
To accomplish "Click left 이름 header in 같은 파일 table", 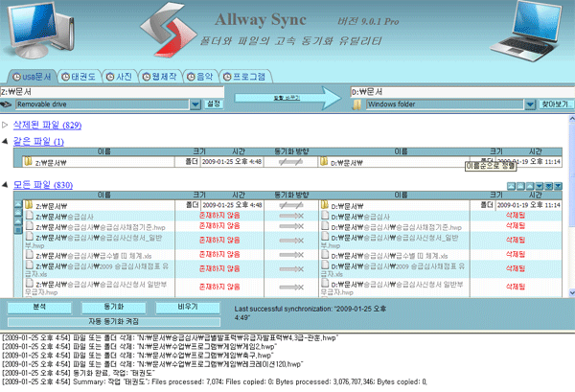I will [x=104, y=151].
